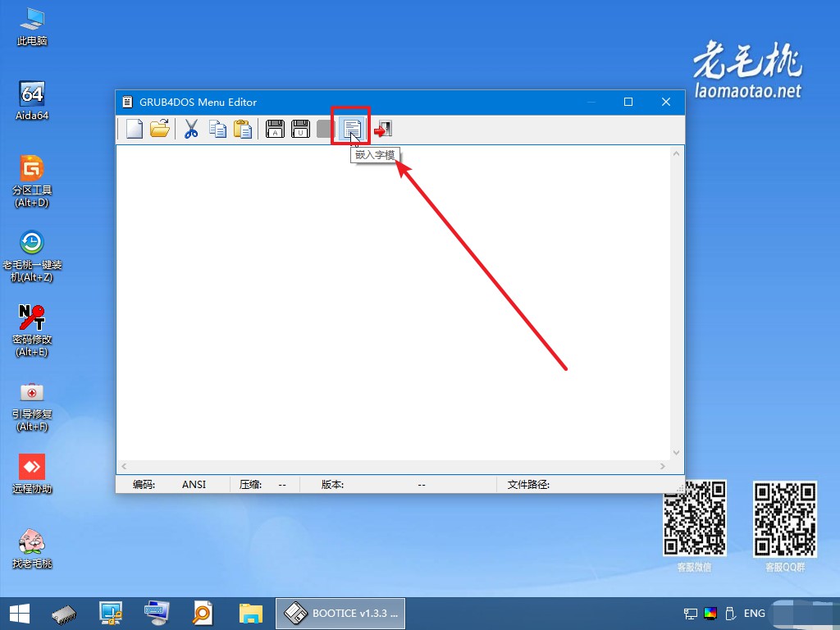The height and width of the screenshot is (630, 840).
Task: Create a new menu file
Action: pyautogui.click(x=135, y=129)
